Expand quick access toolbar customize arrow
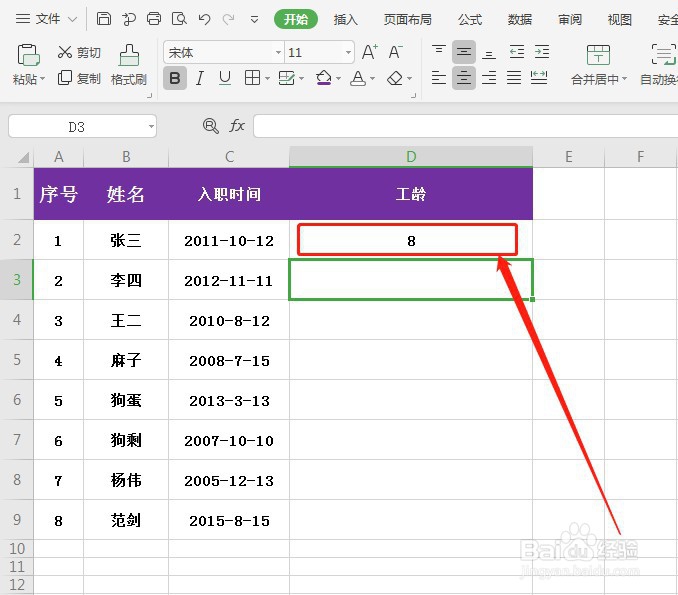Viewport: 678px width, 595px height. tap(254, 19)
